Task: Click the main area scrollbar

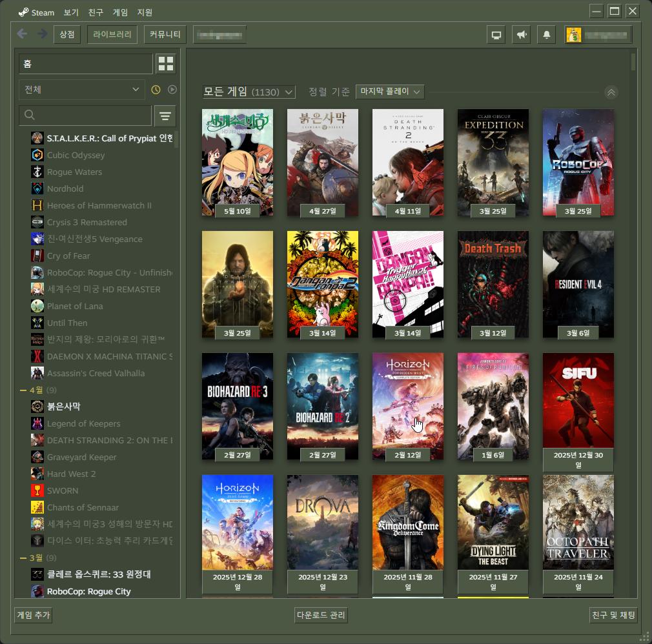Action: tap(633, 63)
